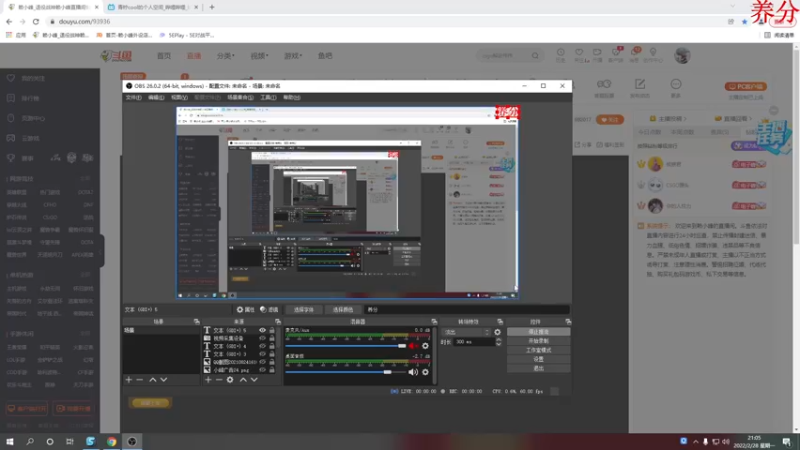Open the Windows Start menu
Image resolution: width=800 pixels, height=450 pixels.
point(10,441)
